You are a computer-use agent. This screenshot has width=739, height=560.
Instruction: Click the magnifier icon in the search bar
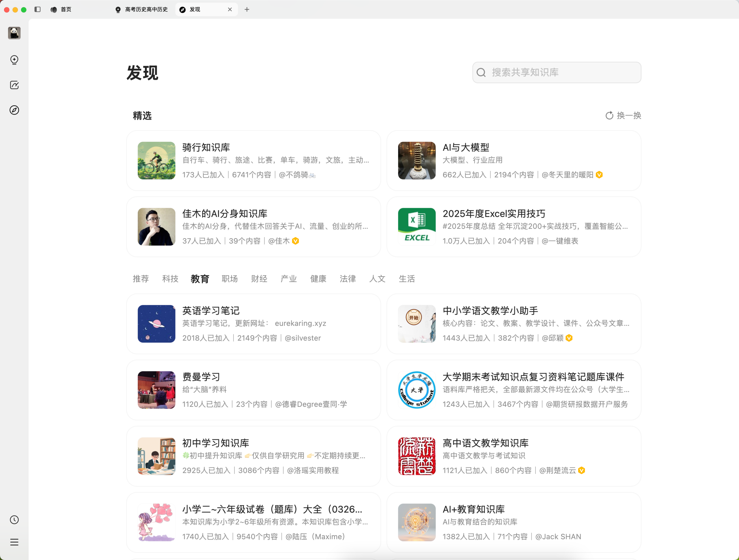pos(481,72)
